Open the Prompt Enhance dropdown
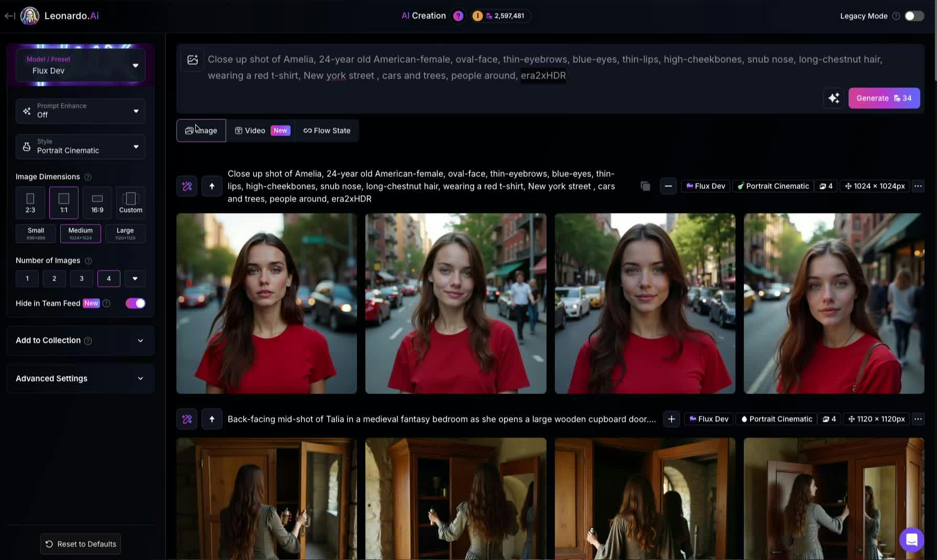 [81, 110]
